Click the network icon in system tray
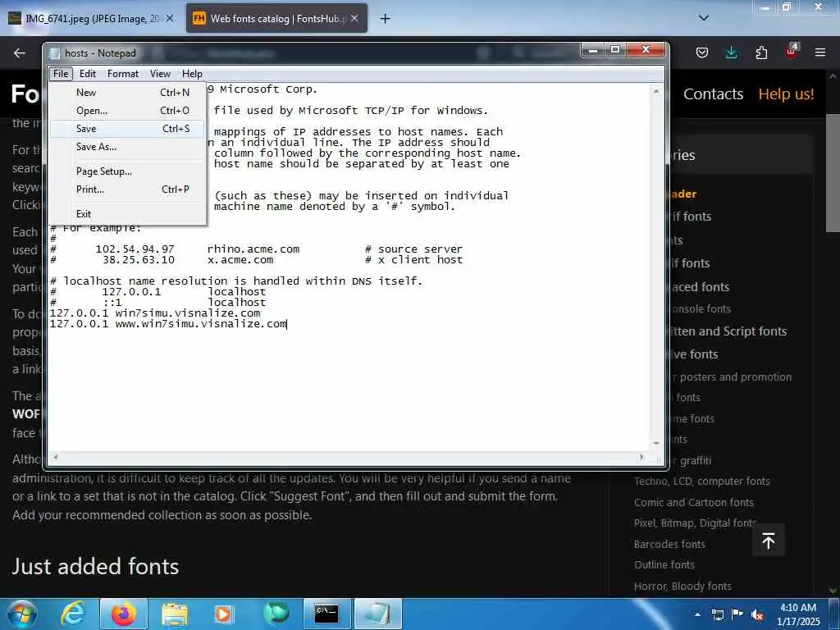The width and height of the screenshot is (840, 630). click(717, 614)
